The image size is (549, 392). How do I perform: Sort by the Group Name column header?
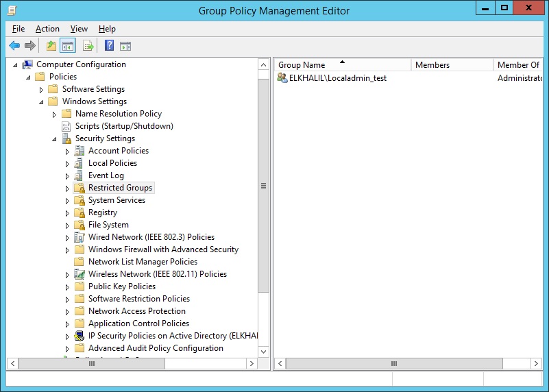tap(343, 64)
